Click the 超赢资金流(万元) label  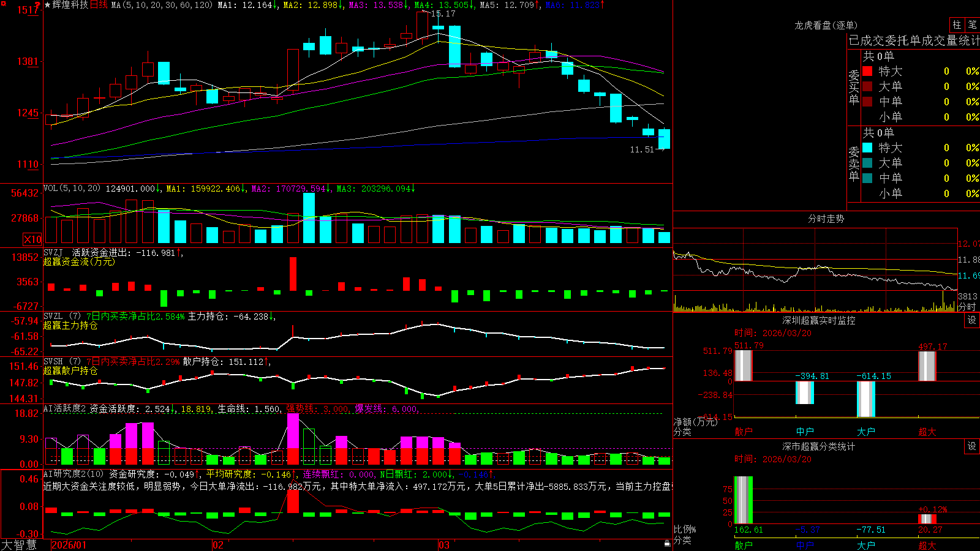tap(79, 261)
